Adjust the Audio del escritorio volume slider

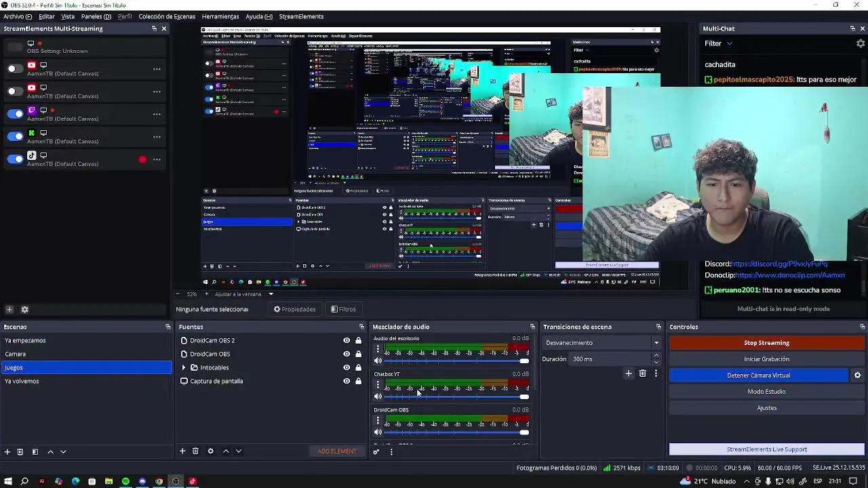pyautogui.click(x=457, y=361)
